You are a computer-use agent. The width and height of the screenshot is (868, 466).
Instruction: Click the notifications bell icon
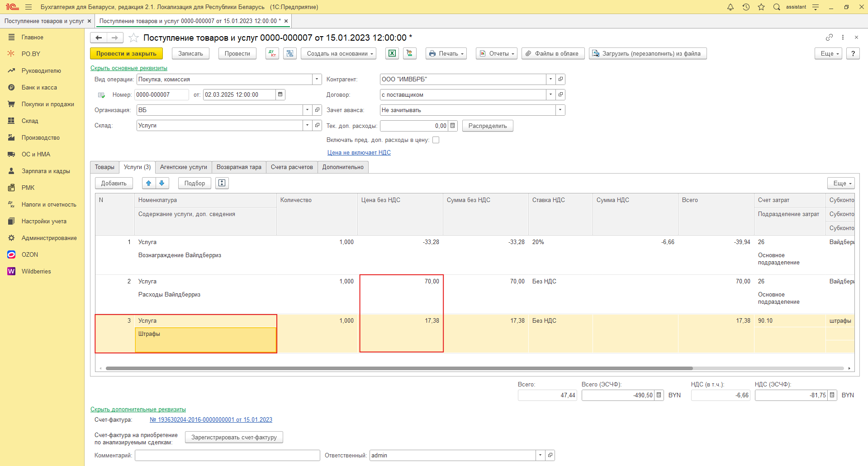(x=730, y=7)
